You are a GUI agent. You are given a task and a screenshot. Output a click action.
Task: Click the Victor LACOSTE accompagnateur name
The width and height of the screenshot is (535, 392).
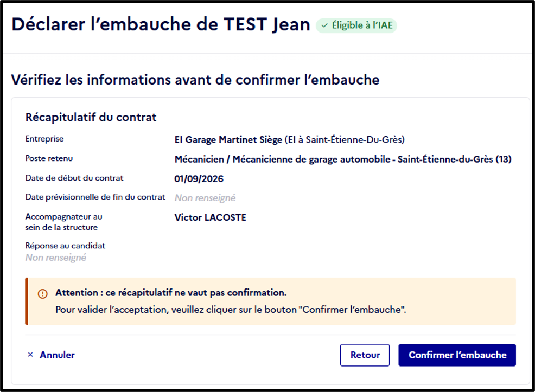tap(210, 217)
